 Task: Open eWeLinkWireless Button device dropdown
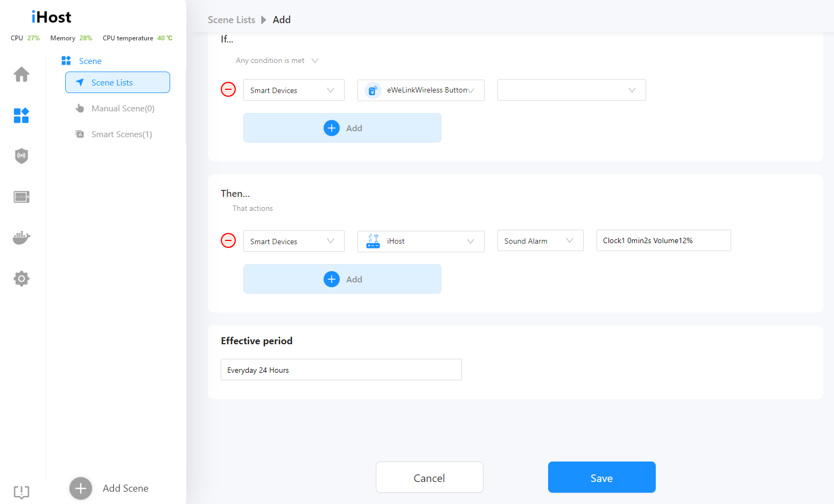point(421,90)
